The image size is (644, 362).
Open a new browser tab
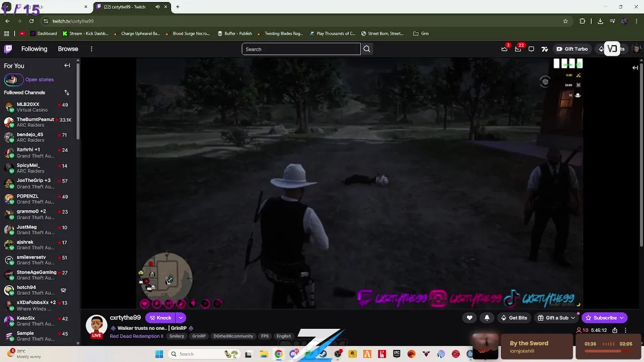coord(178,7)
